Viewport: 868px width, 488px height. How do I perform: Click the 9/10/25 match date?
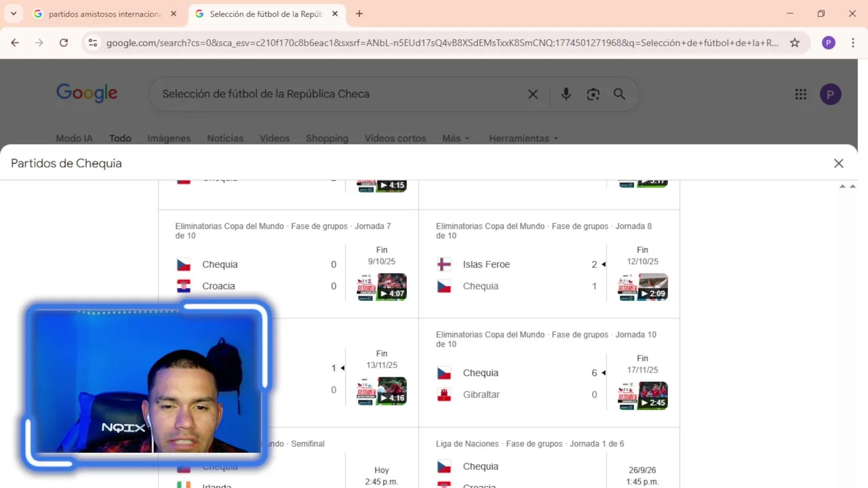click(382, 262)
